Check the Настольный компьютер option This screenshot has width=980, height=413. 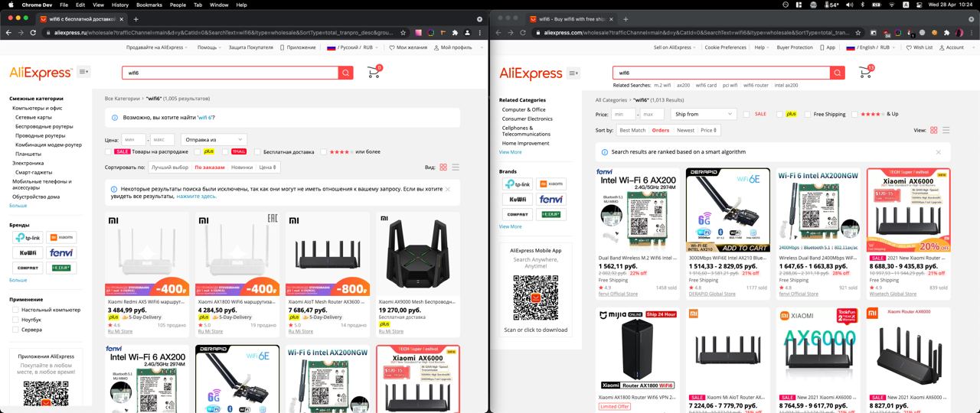point(15,310)
